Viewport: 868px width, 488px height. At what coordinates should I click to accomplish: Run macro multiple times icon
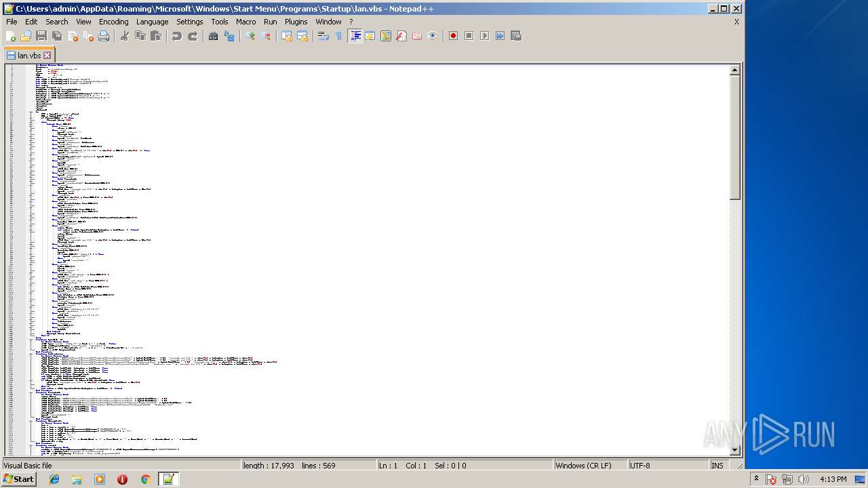tap(500, 36)
